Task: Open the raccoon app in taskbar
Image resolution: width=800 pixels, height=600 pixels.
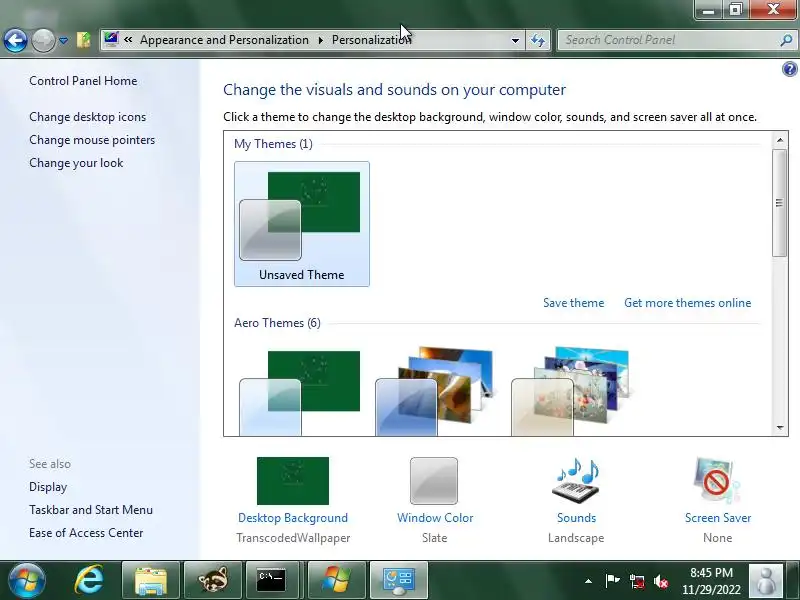Action: point(213,580)
